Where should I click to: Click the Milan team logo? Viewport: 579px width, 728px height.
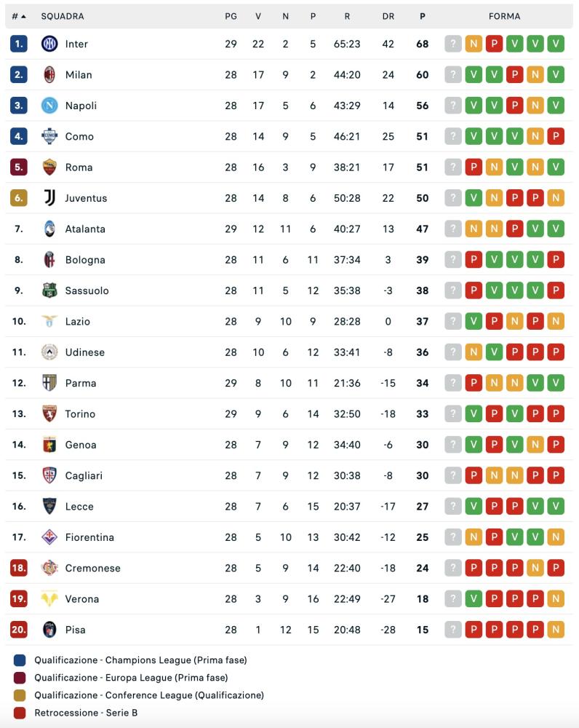49,74
